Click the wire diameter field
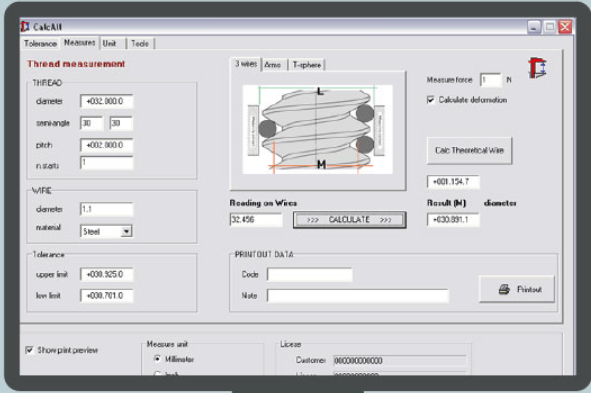This screenshot has height=393, width=591. coord(107,209)
